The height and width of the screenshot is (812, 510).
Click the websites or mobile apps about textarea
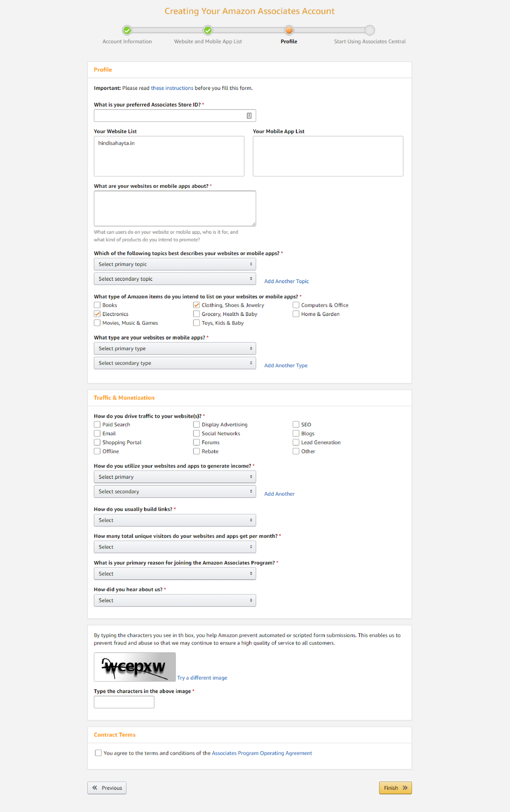point(175,209)
